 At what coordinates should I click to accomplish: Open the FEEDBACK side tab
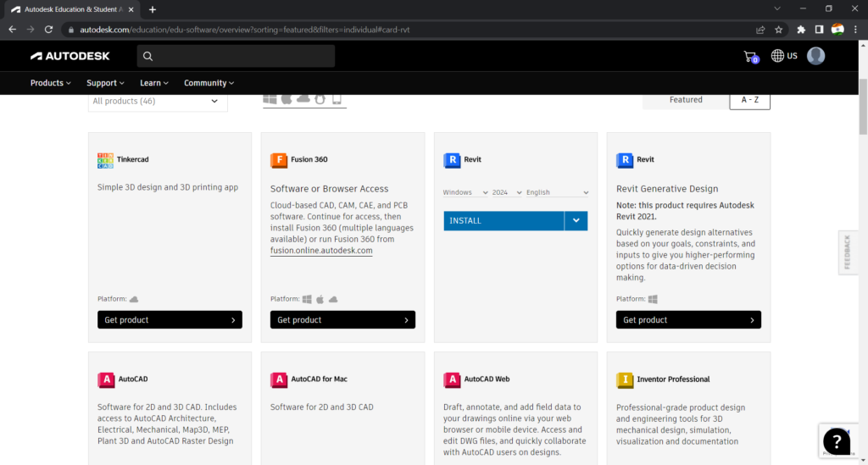coord(848,252)
